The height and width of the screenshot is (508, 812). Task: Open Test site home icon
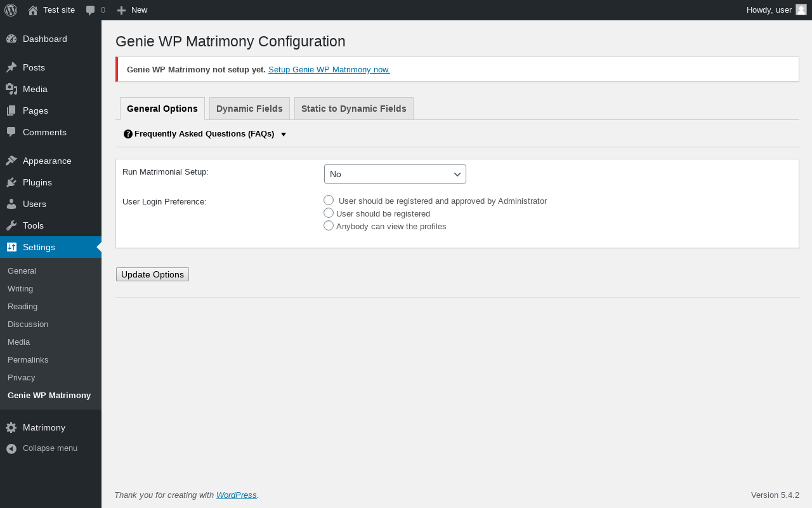[x=33, y=10]
